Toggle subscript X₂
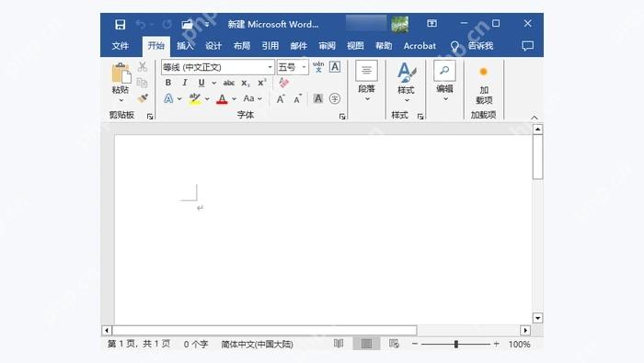Image resolution: width=644 pixels, height=363 pixels. click(x=246, y=84)
